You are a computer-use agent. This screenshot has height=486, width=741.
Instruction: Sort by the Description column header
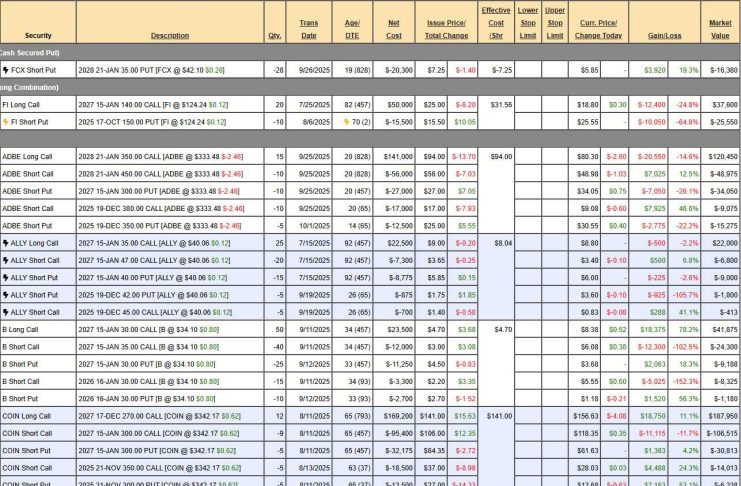pyautogui.click(x=170, y=35)
